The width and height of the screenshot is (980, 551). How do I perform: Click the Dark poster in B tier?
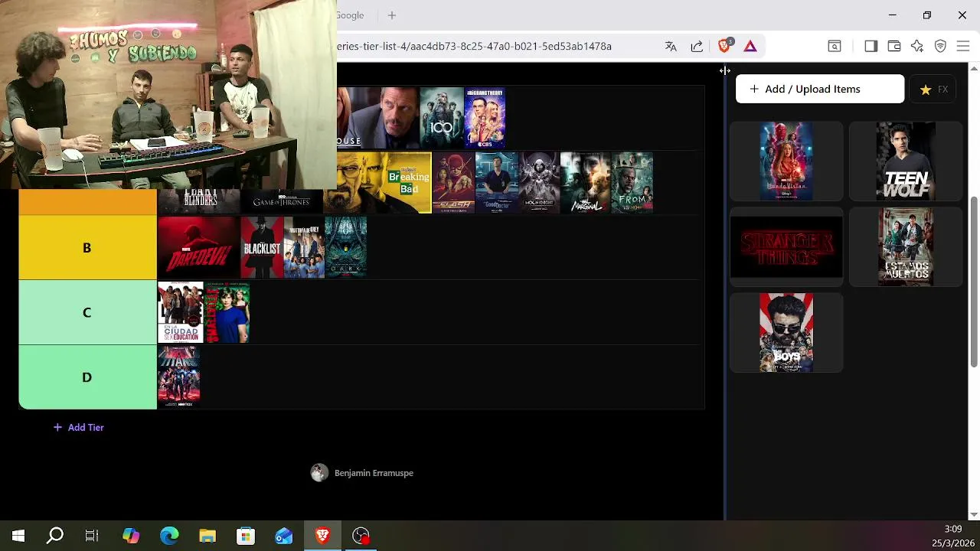point(346,247)
